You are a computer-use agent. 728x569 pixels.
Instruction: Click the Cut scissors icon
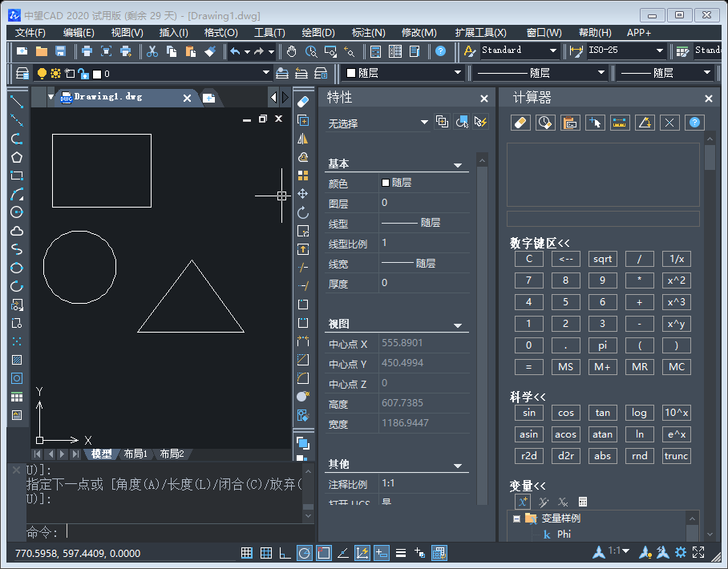pos(152,51)
